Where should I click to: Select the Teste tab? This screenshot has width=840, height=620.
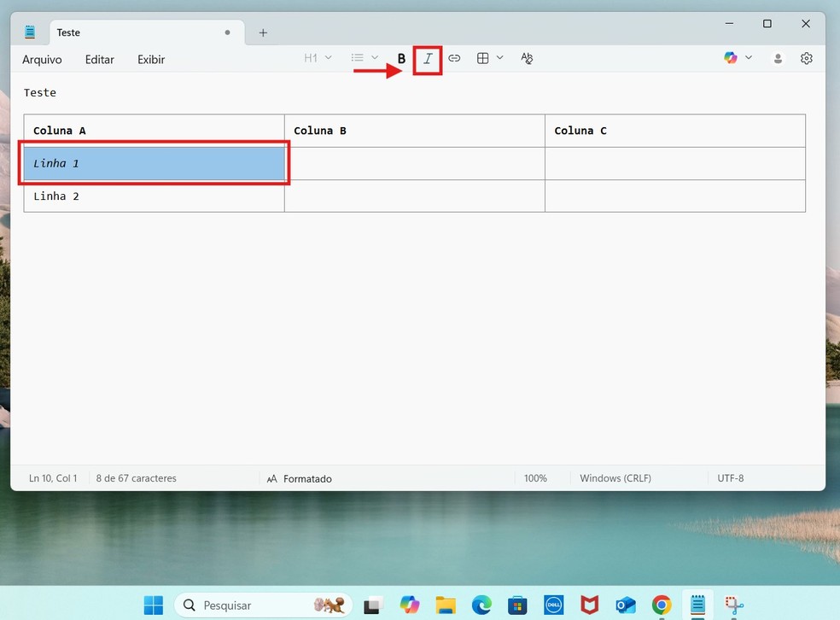pyautogui.click(x=147, y=32)
